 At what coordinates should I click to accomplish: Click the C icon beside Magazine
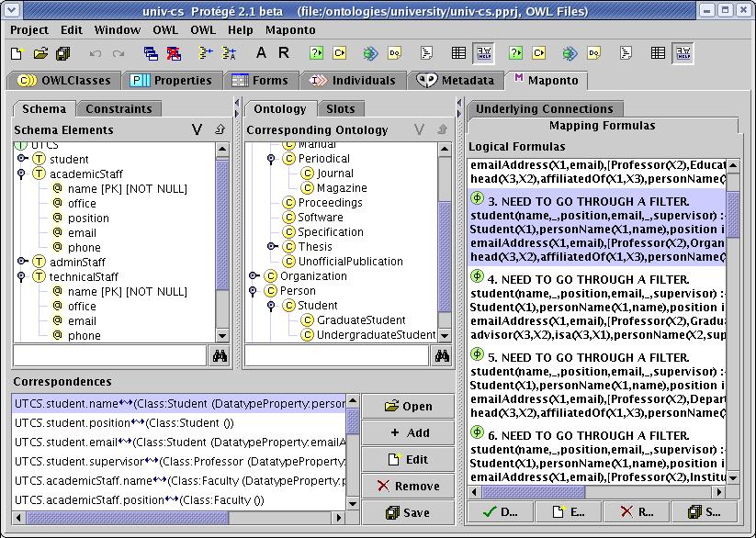(x=307, y=187)
